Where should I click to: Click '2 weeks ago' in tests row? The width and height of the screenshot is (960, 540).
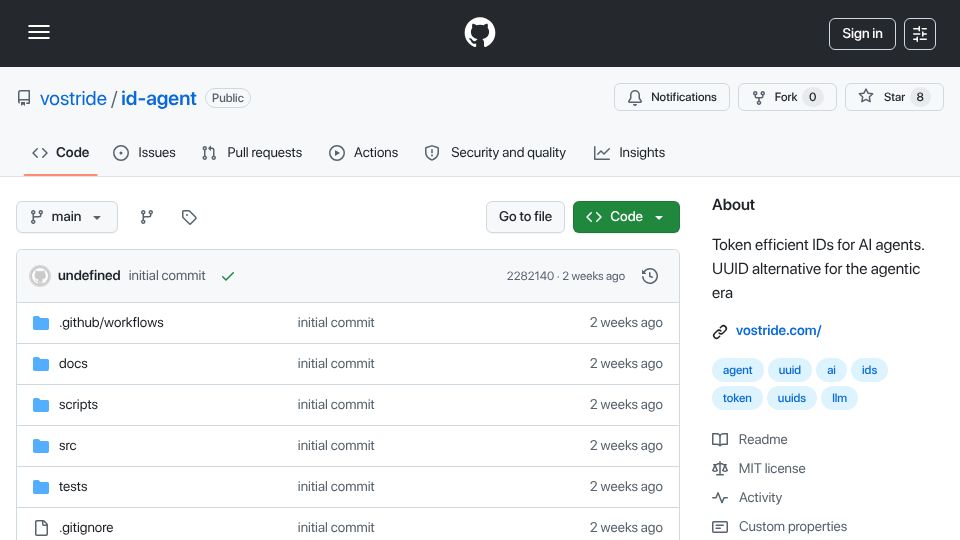click(626, 487)
